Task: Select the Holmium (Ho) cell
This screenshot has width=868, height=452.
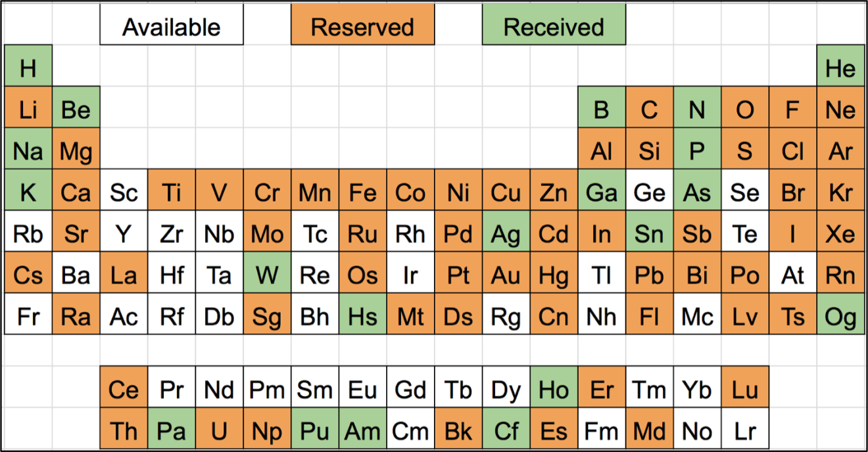Action: coord(554,390)
